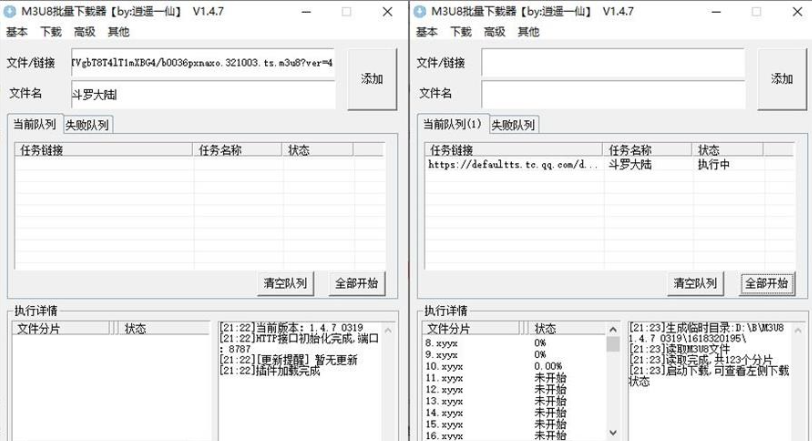Select 当前队列 tab in left window
This screenshot has width=812, height=441.
point(35,124)
